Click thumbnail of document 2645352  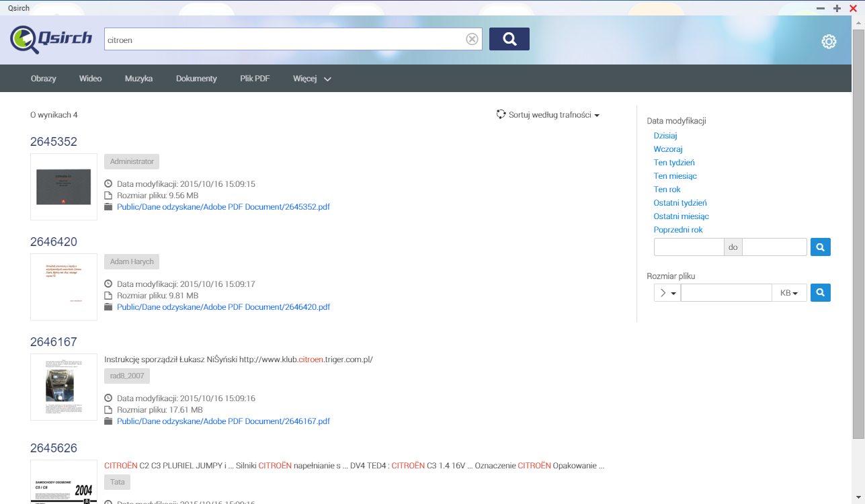[64, 187]
